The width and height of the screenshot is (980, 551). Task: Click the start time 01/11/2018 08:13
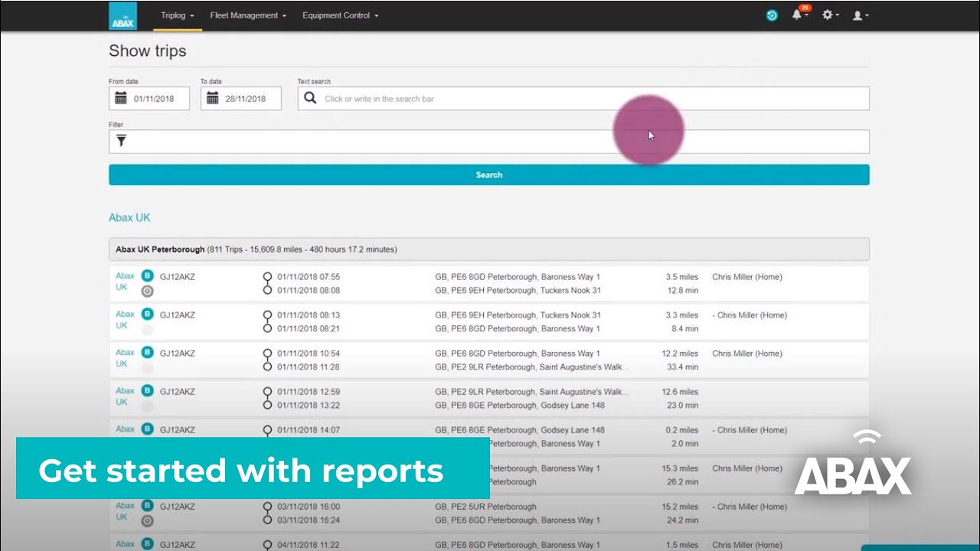click(309, 315)
